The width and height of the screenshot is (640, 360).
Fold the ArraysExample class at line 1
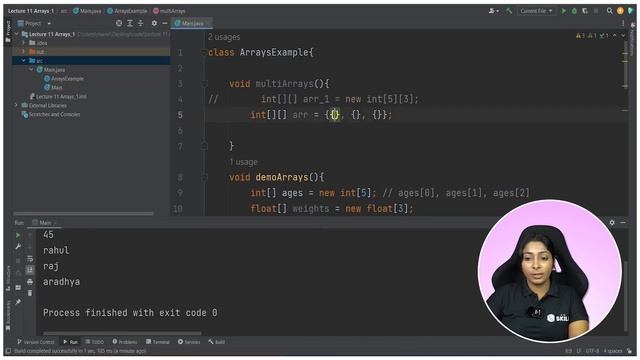204,53
